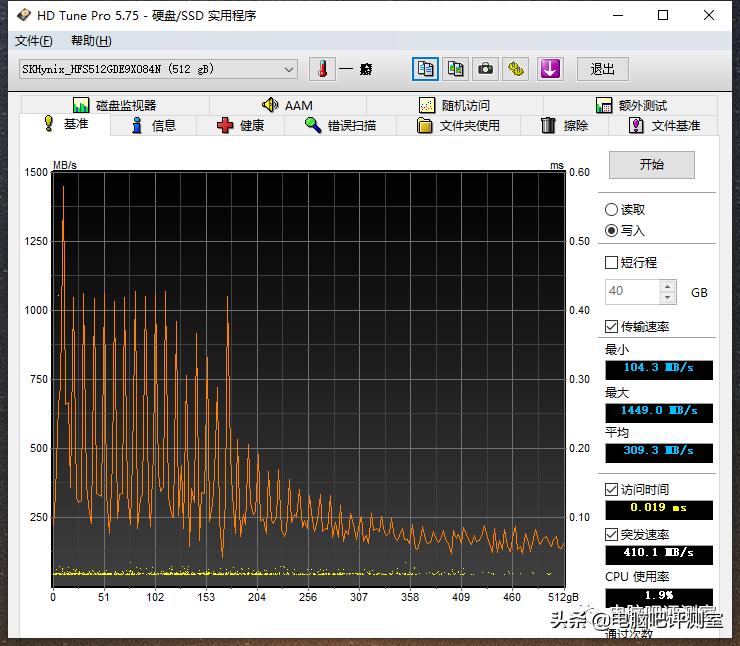Click the purple download arrow icon
The image size is (740, 646).
[x=550, y=69]
